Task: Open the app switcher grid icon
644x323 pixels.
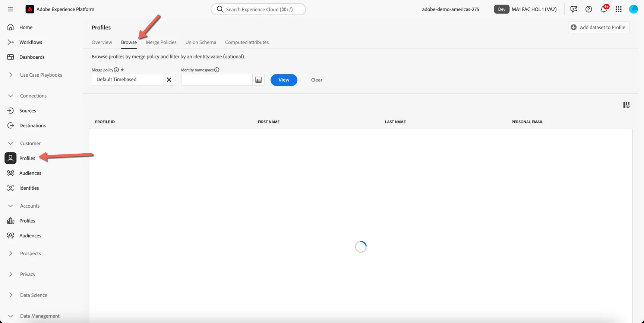Action: pyautogui.click(x=619, y=9)
